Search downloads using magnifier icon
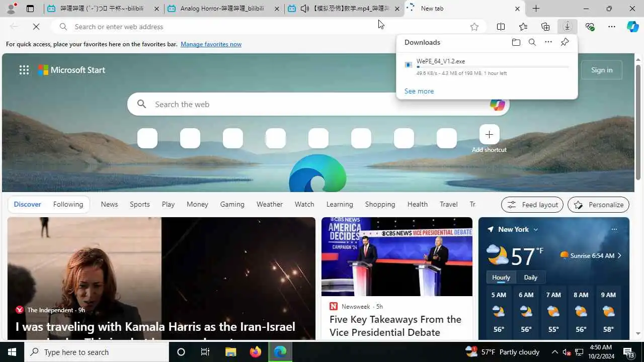Image resolution: width=644 pixels, height=362 pixels. pyautogui.click(x=532, y=42)
